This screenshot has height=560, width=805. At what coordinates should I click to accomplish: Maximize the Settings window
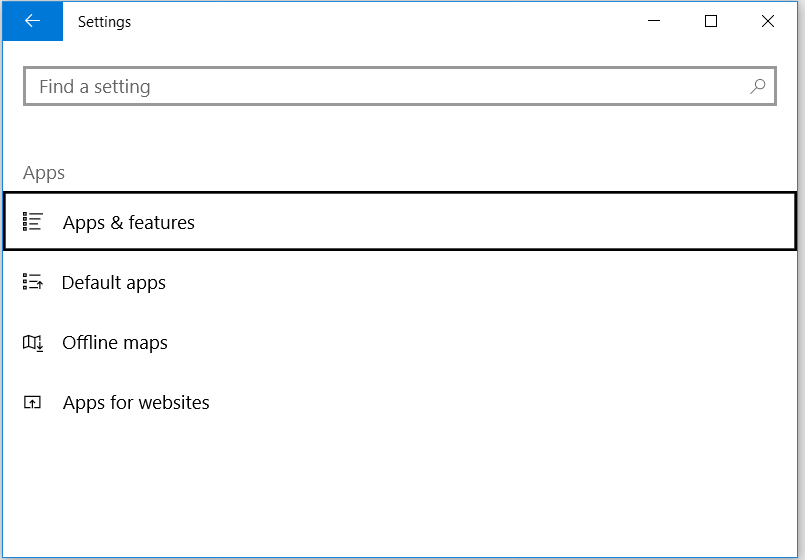coord(711,21)
